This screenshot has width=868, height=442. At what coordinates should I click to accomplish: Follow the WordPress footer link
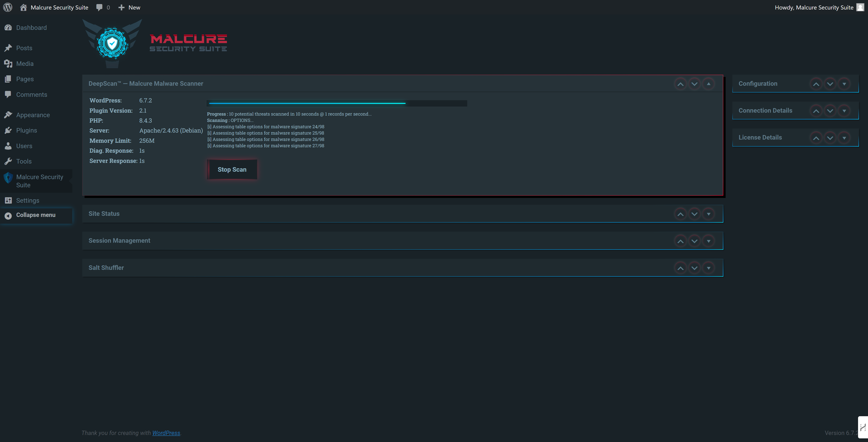pos(166,433)
